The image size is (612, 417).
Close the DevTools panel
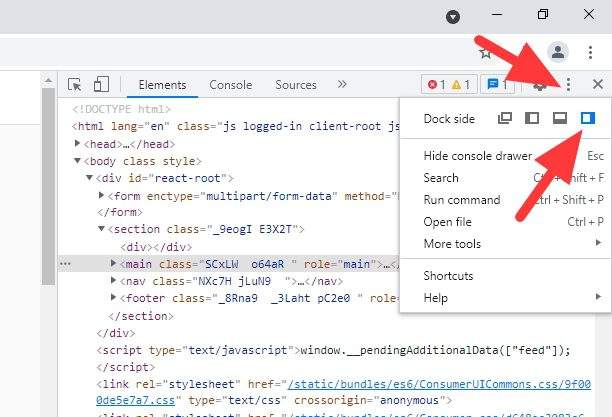pyautogui.click(x=598, y=84)
